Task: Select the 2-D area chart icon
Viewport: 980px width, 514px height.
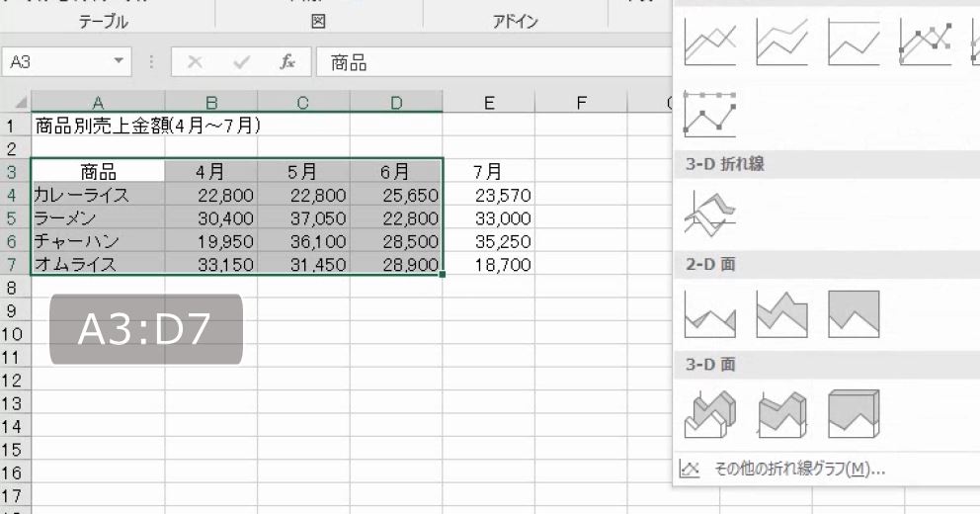Action: tap(710, 314)
